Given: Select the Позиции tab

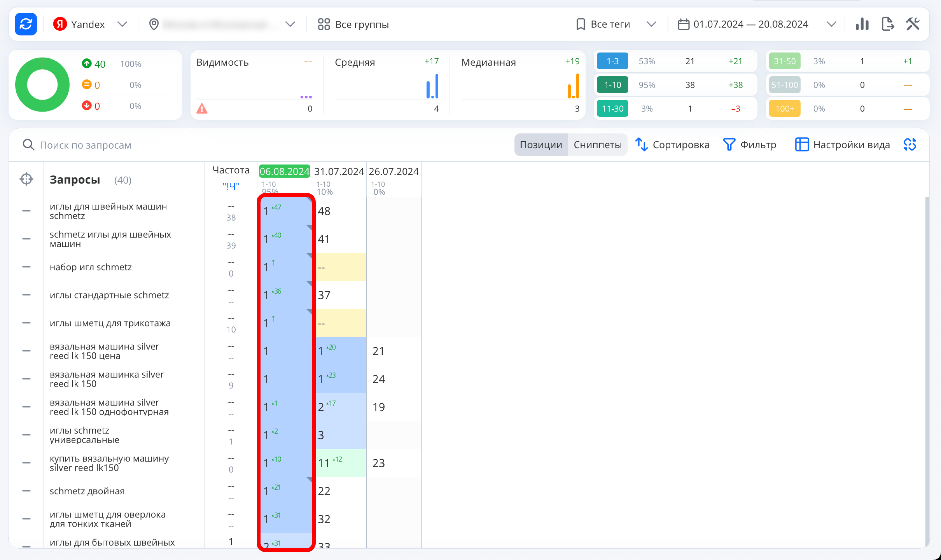Looking at the screenshot, I should (541, 144).
